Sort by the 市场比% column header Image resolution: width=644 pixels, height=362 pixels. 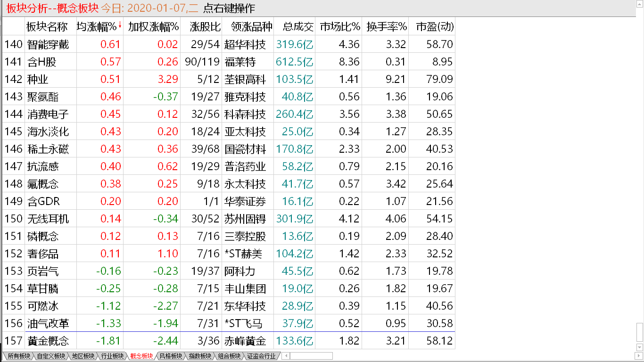pyautogui.click(x=340, y=27)
